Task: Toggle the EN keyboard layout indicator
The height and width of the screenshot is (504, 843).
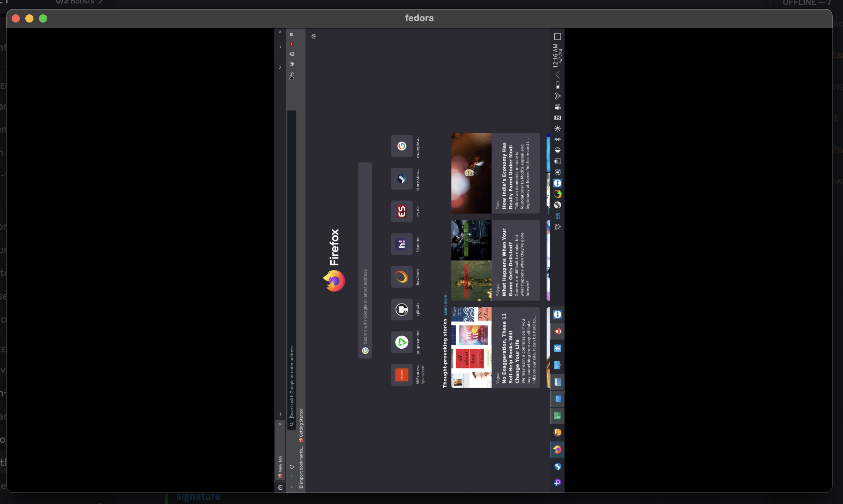Action: 557,215
